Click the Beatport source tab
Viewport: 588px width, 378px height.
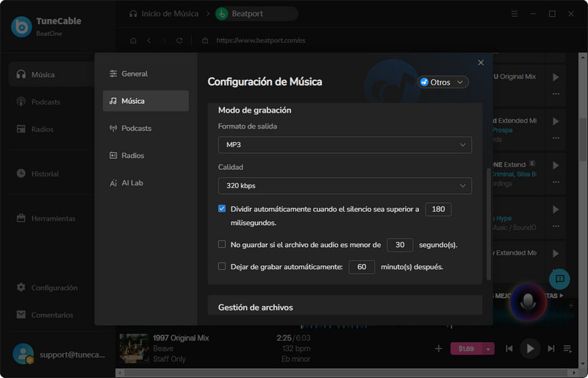click(257, 14)
